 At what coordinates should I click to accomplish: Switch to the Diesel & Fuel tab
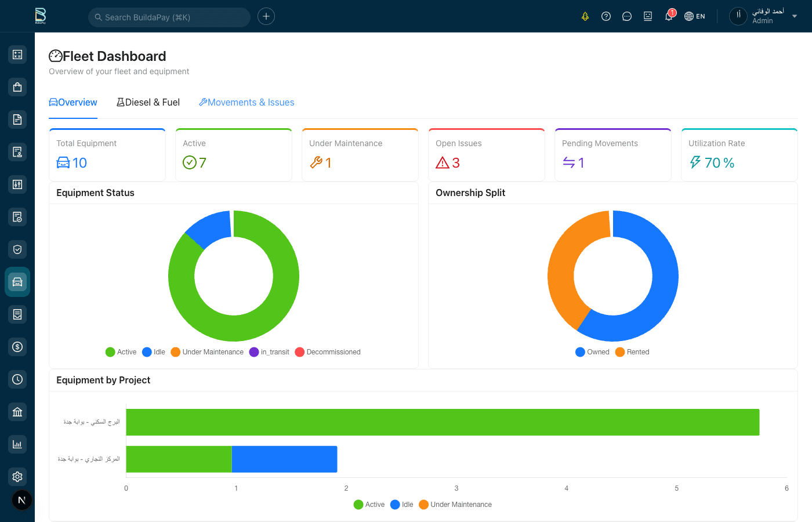(x=148, y=102)
